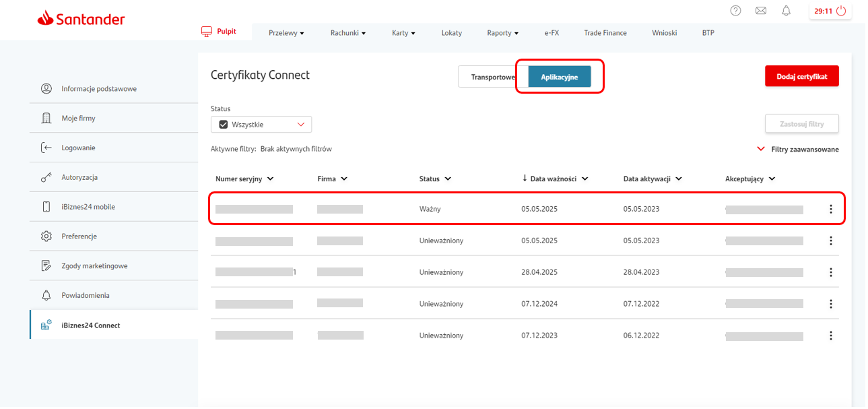Open the notifications bell in top bar
This screenshot has width=868, height=409.
(786, 11)
